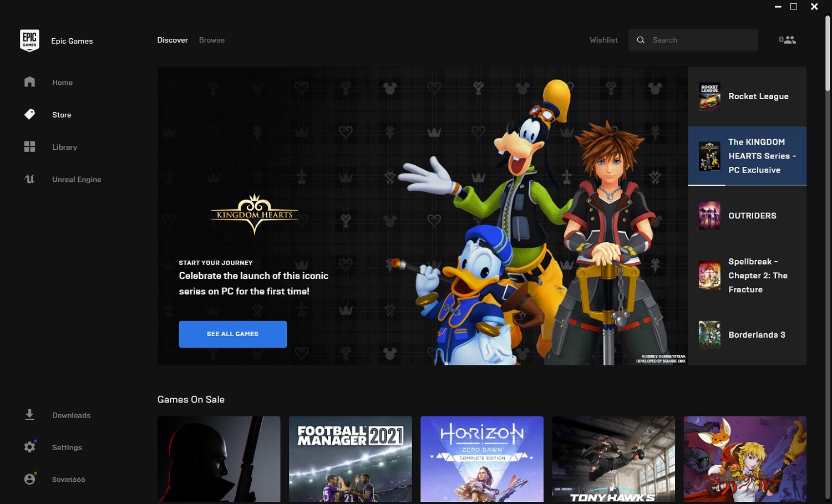Viewport: 832px width, 504px height.
Task: Open the Football Manager 2021 card
Action: point(351,459)
